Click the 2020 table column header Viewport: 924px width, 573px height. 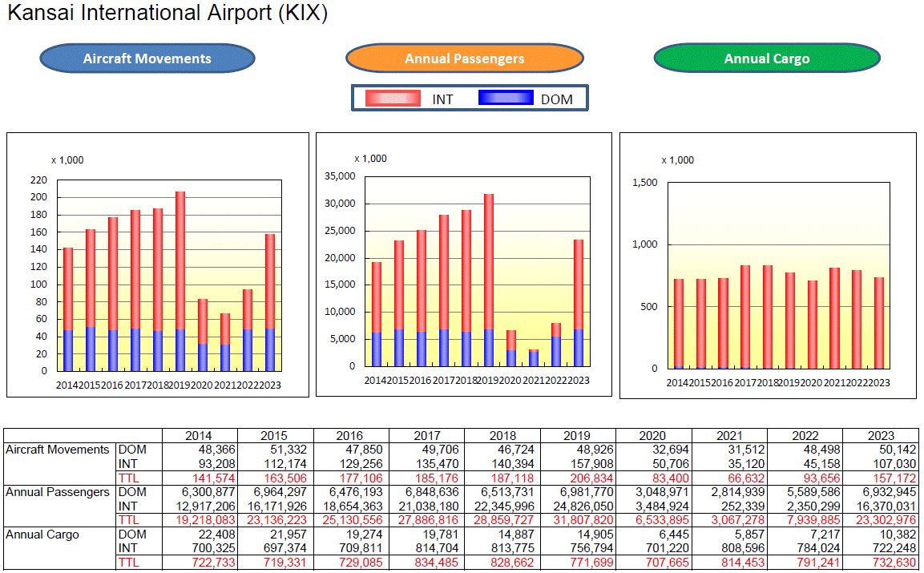point(652,436)
